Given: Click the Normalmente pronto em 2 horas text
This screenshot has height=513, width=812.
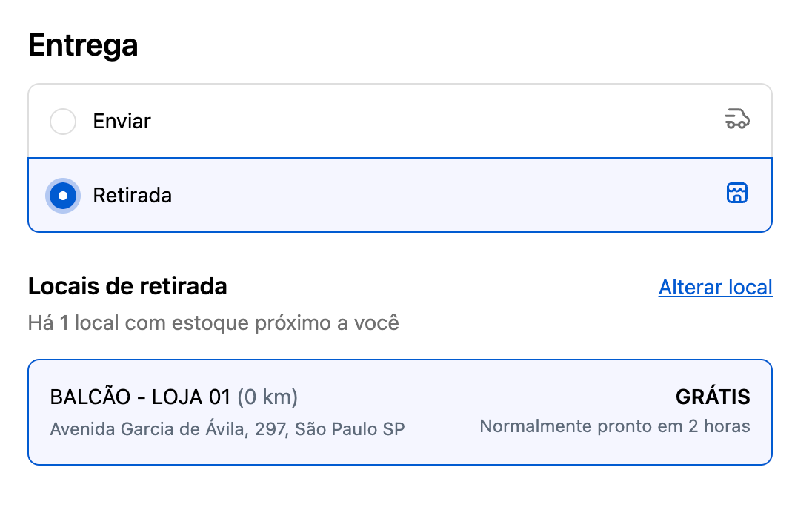Looking at the screenshot, I should (x=614, y=426).
